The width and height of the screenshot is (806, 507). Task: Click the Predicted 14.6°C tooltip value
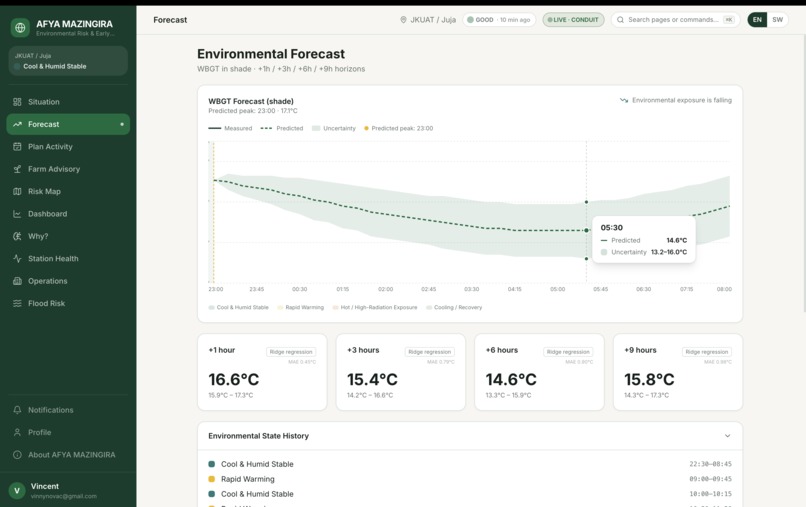(676, 240)
